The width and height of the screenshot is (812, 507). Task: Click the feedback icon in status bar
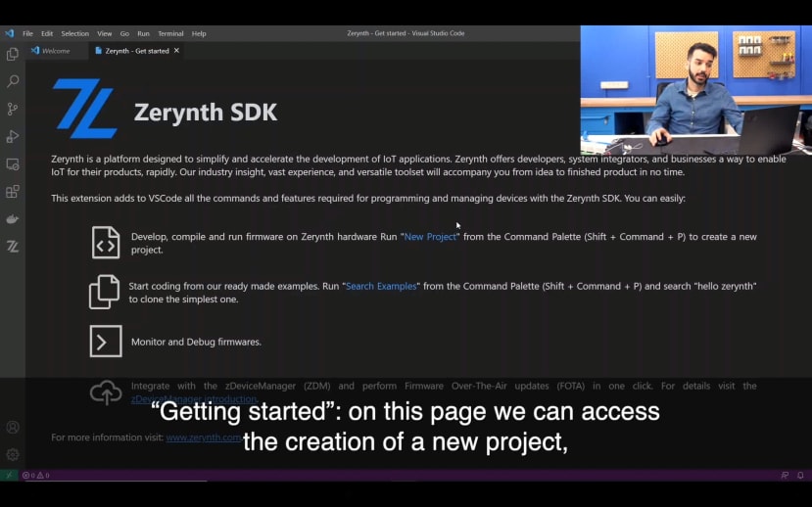point(786,475)
